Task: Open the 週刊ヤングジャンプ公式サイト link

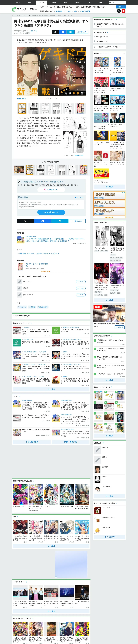Action: tap(39, 254)
